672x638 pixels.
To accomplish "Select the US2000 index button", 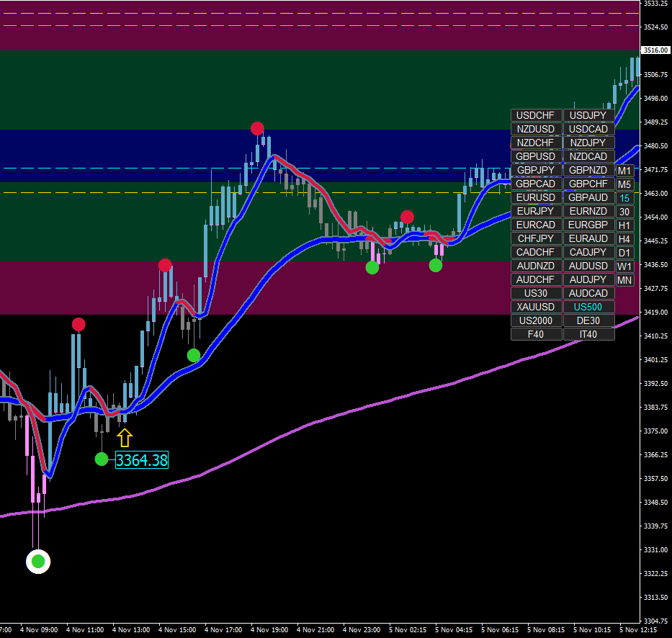I will click(x=536, y=321).
